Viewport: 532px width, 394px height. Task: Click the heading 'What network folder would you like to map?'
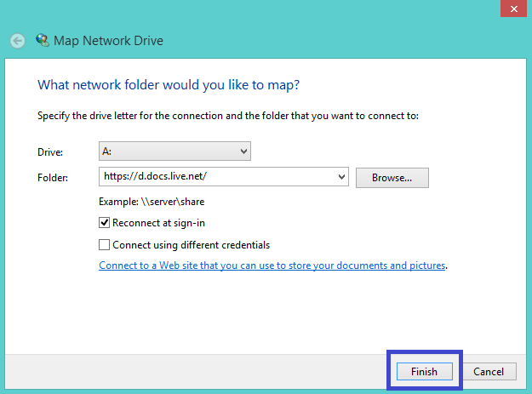pos(169,85)
